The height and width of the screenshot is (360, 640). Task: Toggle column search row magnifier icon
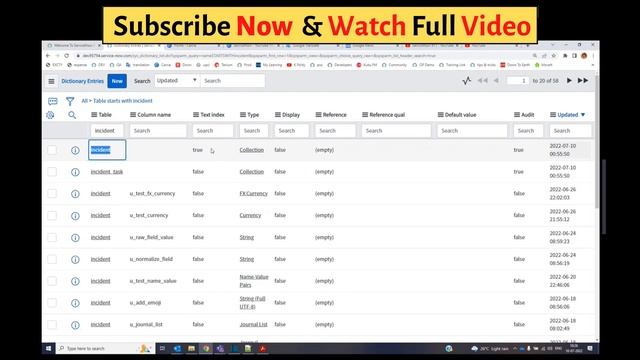tap(72, 115)
